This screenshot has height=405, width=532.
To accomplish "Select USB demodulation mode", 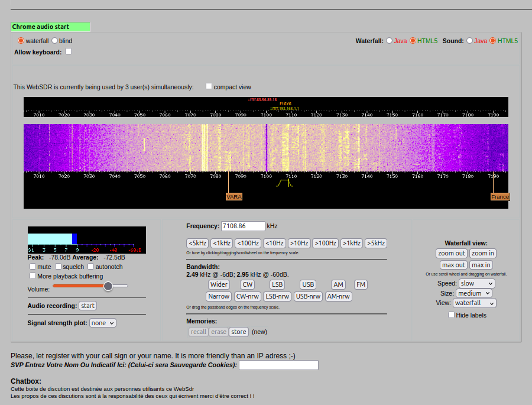I will [x=308, y=284].
